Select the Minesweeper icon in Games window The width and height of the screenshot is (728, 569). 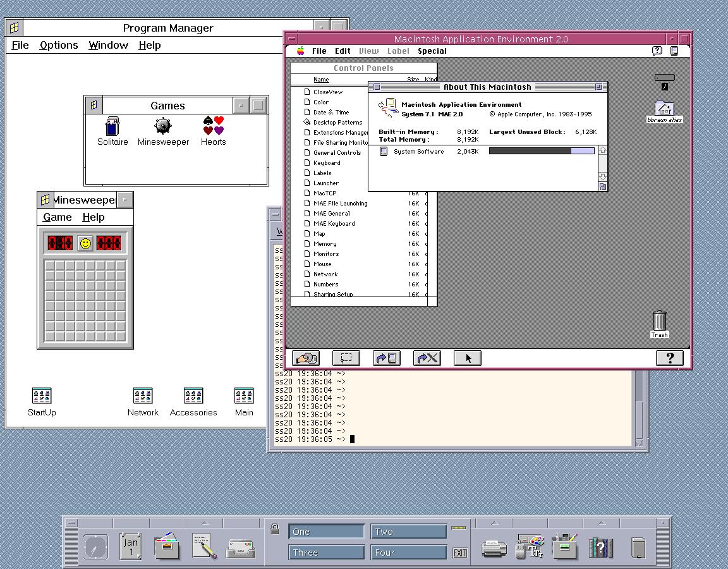point(163,126)
